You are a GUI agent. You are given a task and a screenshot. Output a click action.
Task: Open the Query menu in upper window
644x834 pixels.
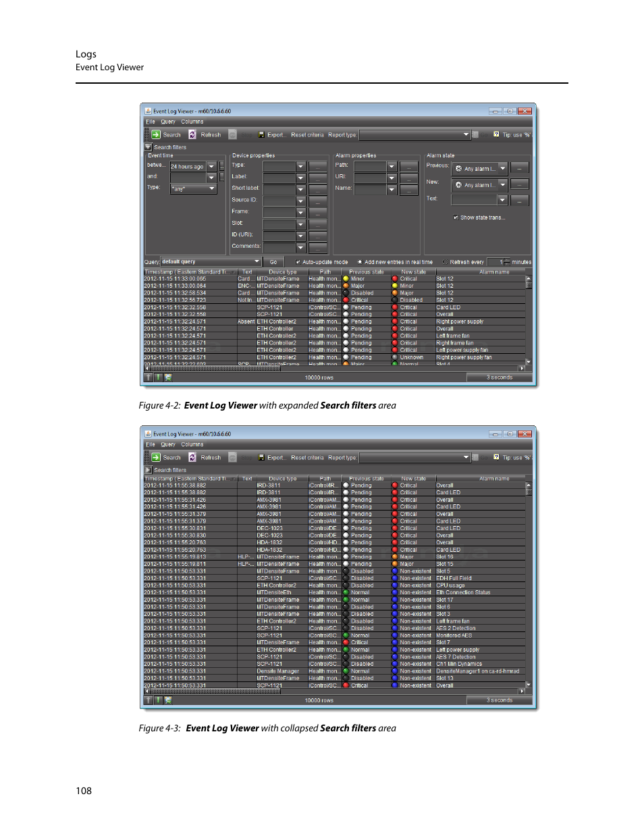pyautogui.click(x=168, y=122)
